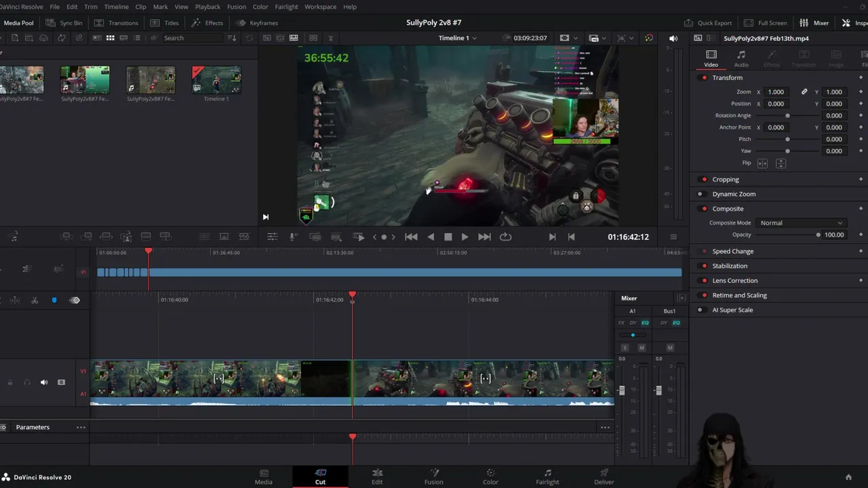
Task: Adjust the Opacity slider handle
Action: 818,235
